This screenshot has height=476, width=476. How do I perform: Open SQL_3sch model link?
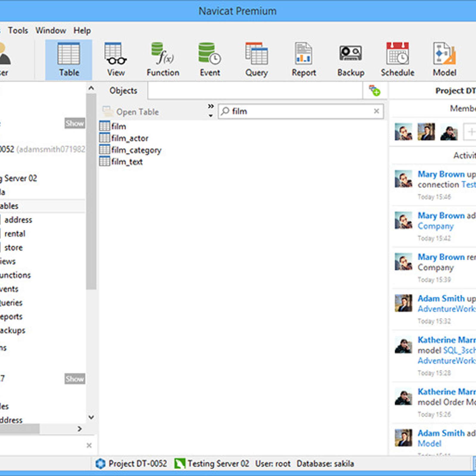point(460,350)
